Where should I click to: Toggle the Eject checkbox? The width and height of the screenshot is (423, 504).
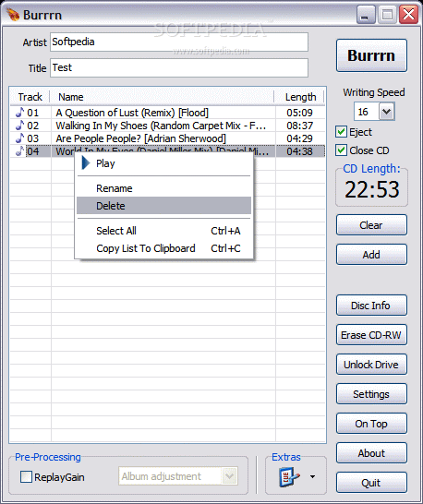[x=341, y=132]
